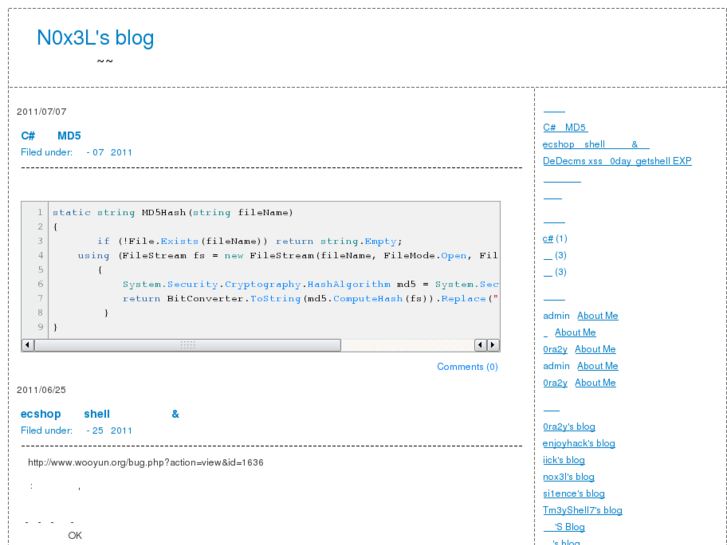This screenshot has height=545, width=727.
Task: Click code line 7 return BitConverter statement
Action: click(x=311, y=299)
